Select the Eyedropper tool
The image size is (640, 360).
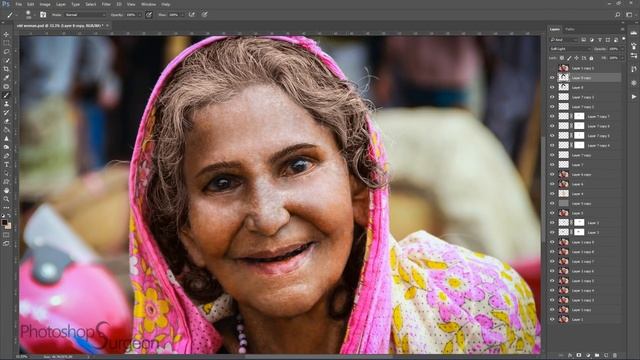(x=6, y=78)
